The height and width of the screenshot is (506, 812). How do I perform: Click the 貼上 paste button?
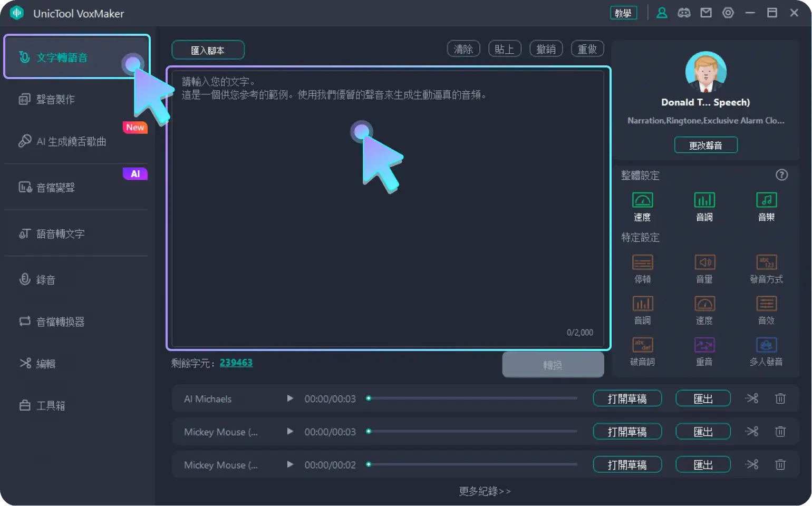[505, 49]
